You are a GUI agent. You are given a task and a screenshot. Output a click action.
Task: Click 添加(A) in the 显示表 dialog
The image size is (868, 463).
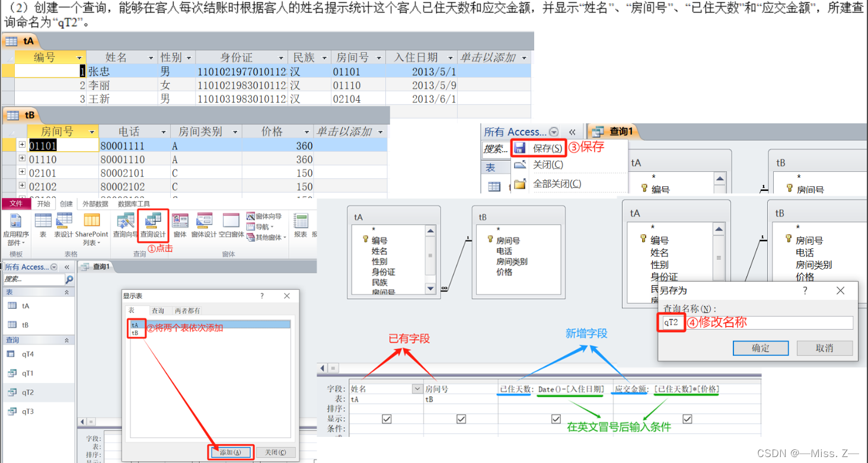pos(231,452)
